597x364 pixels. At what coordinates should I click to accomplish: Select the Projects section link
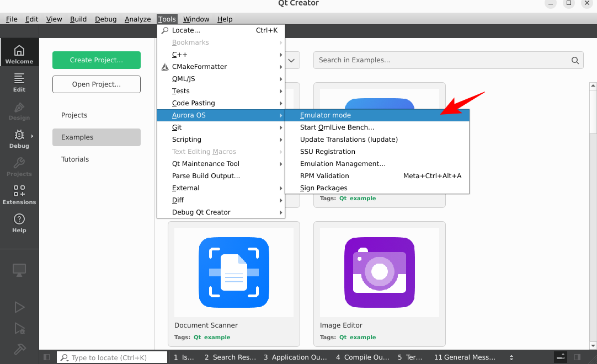pos(74,115)
